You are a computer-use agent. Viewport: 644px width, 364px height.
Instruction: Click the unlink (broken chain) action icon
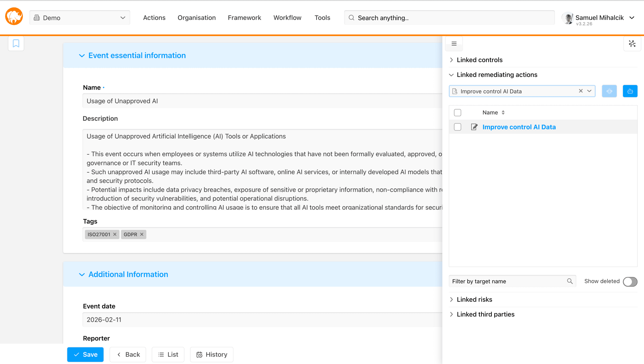tap(609, 91)
